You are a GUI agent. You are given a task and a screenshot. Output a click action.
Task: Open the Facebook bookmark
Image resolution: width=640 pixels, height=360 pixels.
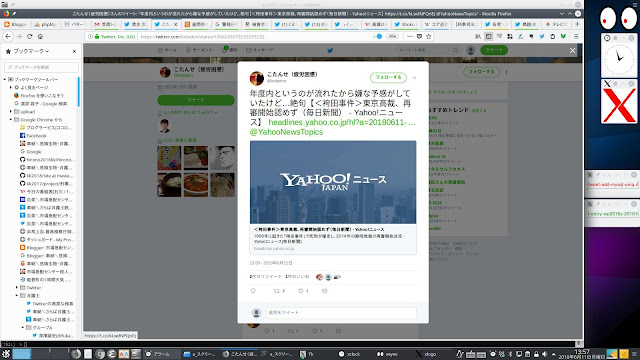33,136
